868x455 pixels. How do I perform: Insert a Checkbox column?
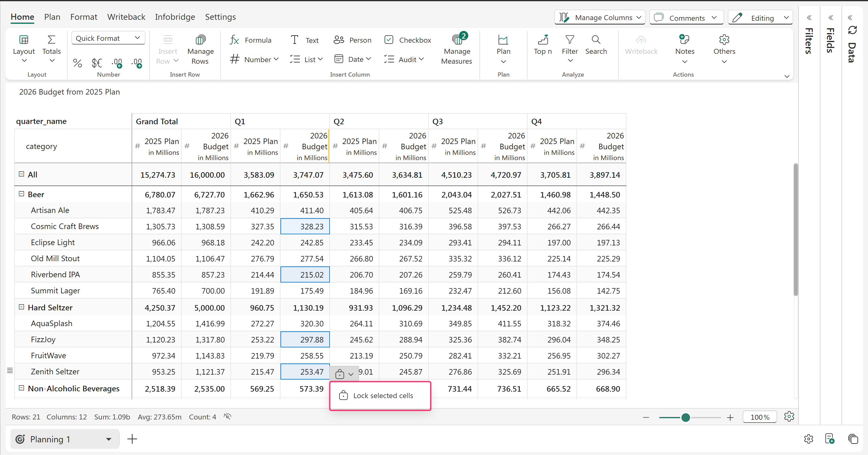point(407,40)
